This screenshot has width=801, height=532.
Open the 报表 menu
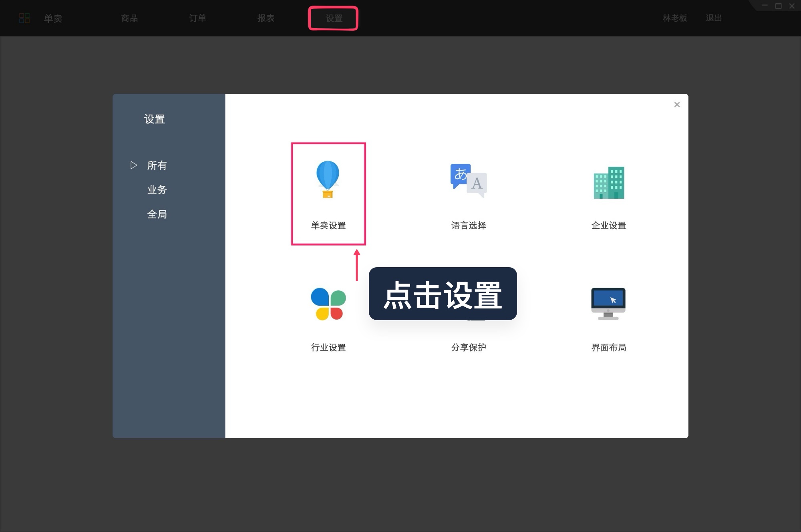(x=266, y=18)
